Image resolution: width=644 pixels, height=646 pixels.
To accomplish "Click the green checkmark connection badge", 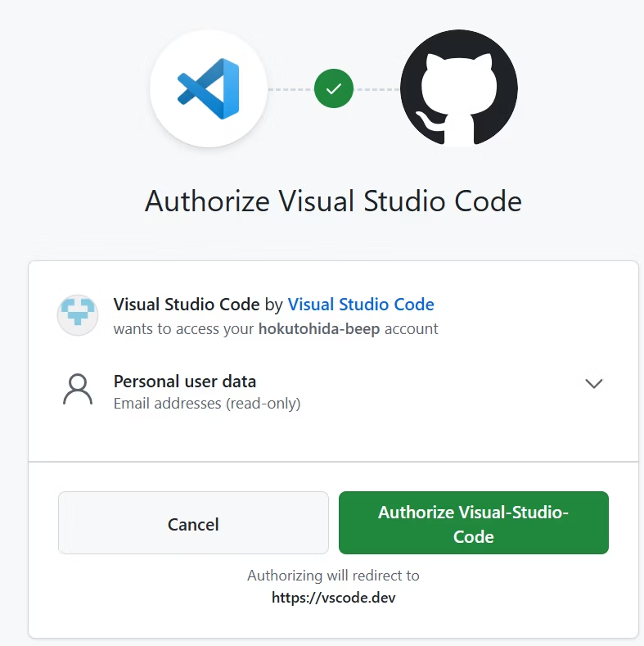I will [334, 88].
